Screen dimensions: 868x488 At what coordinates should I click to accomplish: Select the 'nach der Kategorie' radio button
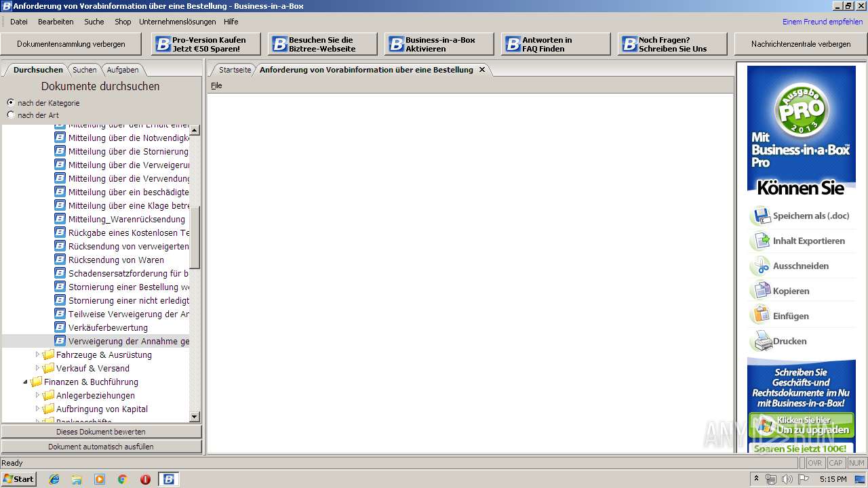click(10, 102)
